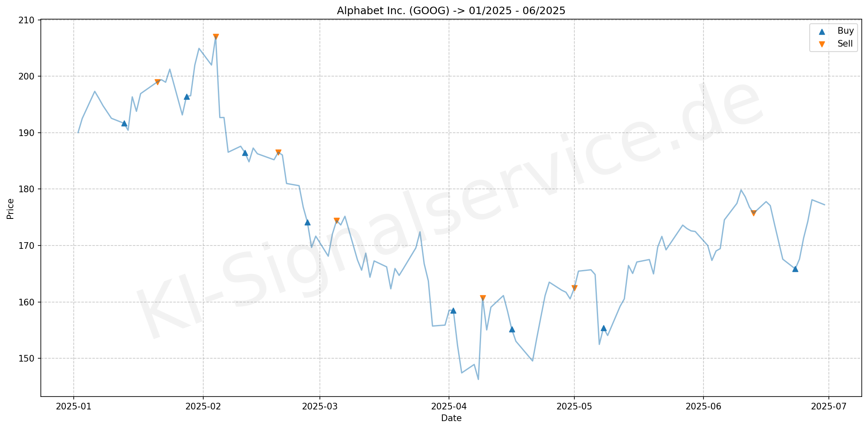
Task: Select the Sell marker at the 207 peak in early February
Action: [x=216, y=37]
